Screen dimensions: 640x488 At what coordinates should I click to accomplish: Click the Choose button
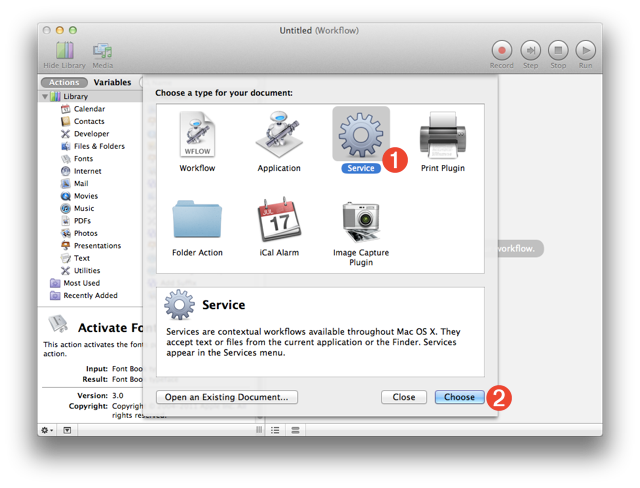tap(459, 397)
